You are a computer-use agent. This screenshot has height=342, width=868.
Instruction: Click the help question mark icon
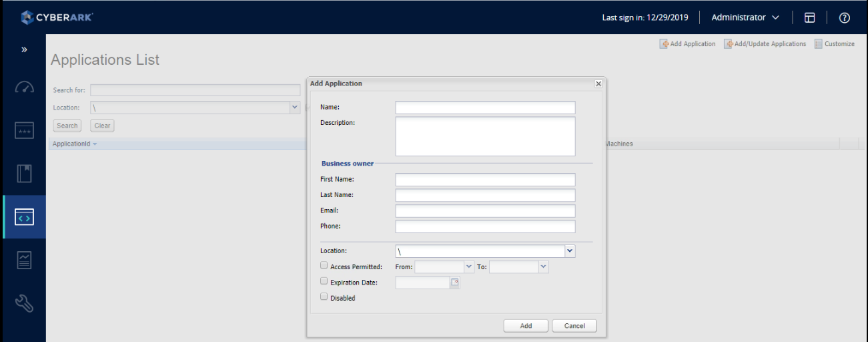click(x=844, y=17)
